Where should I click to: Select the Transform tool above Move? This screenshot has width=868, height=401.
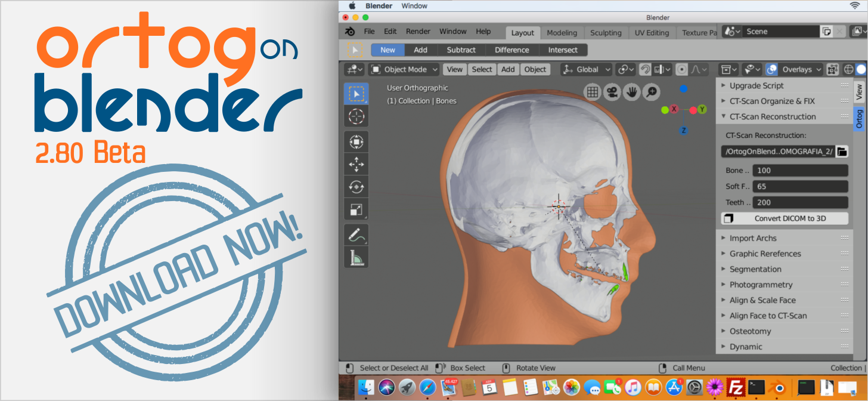pyautogui.click(x=356, y=141)
